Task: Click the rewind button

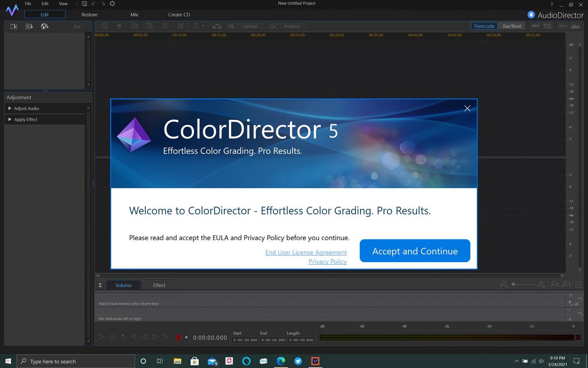Action: click(x=144, y=337)
